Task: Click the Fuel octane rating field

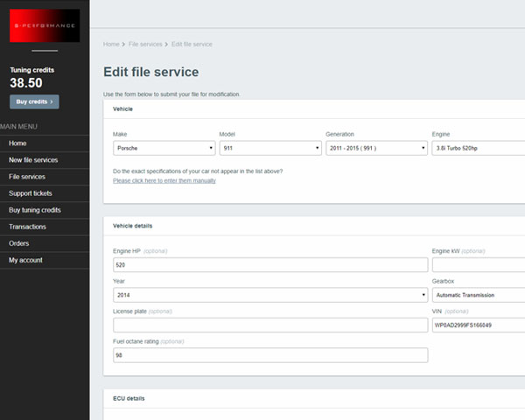Action: [x=270, y=355]
